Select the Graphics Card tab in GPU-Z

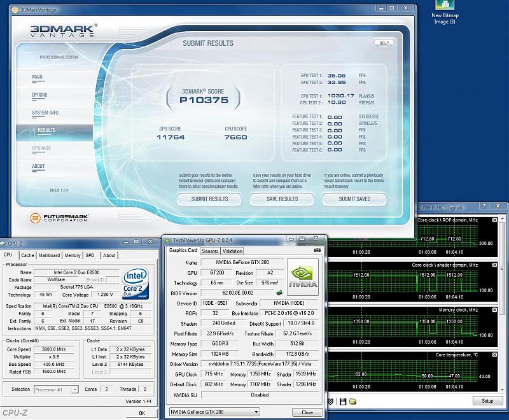(x=183, y=250)
